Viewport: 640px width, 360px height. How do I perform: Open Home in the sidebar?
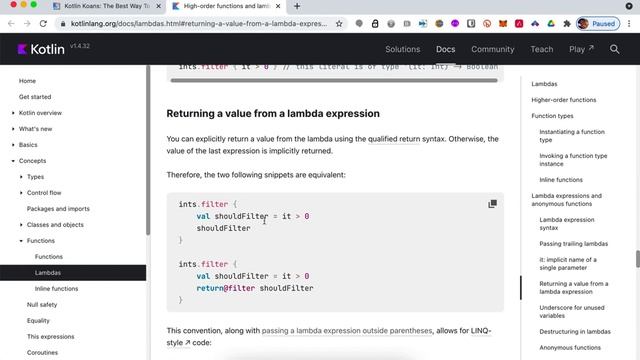(x=27, y=81)
